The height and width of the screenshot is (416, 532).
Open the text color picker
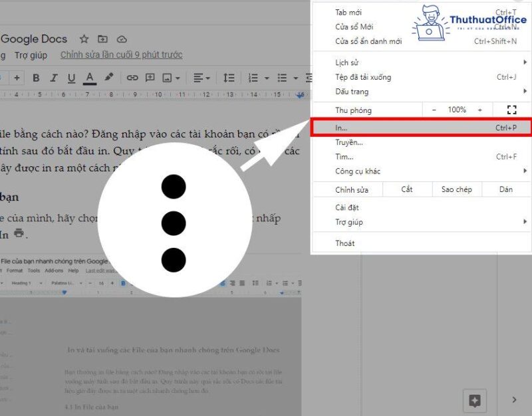(90, 78)
